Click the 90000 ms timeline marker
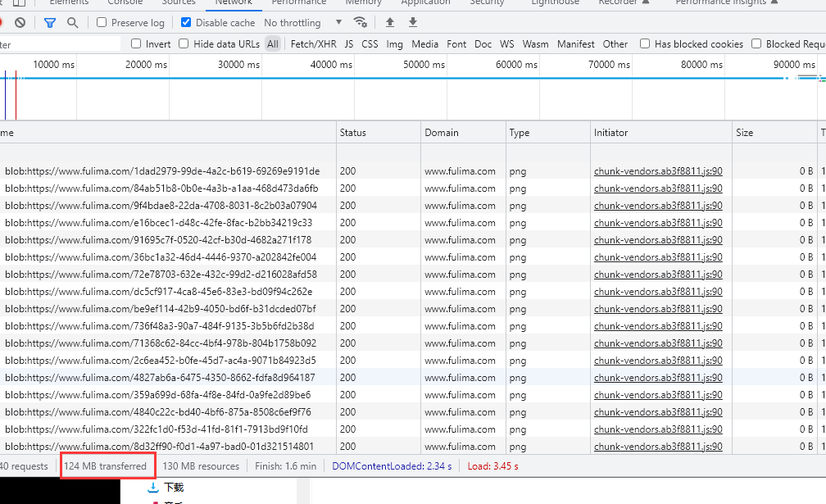 (x=794, y=65)
